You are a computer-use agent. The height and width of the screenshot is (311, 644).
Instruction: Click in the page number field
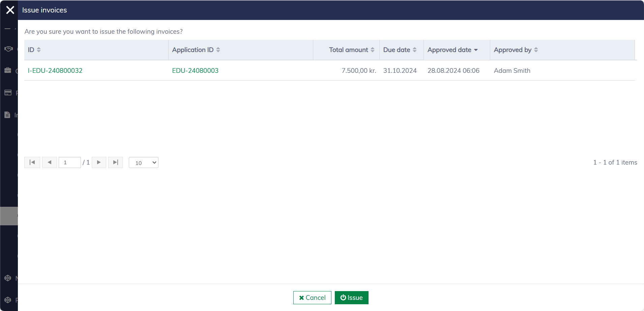(70, 163)
